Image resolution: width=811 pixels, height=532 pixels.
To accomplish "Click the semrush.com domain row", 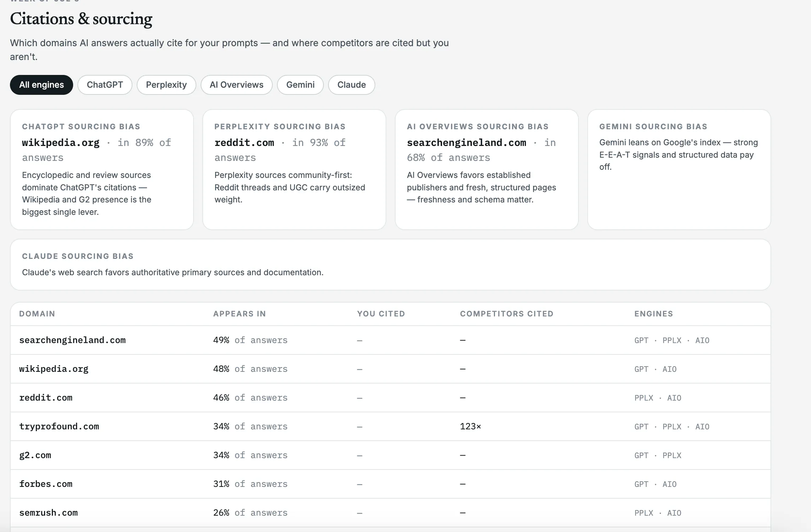I will (391, 513).
